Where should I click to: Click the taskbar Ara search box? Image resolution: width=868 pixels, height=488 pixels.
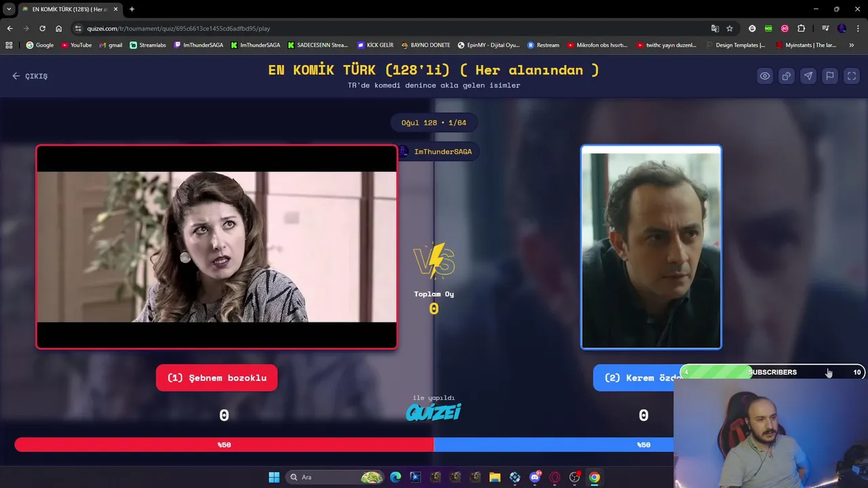click(x=336, y=477)
